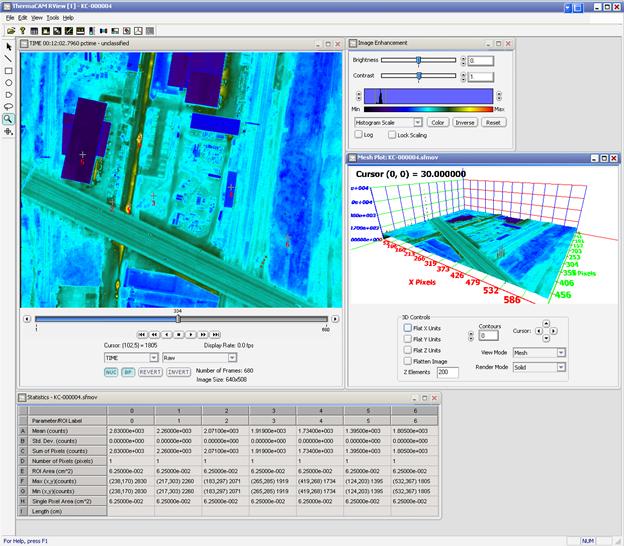The width and height of the screenshot is (624, 546).
Task: Select the lasso freehand ROI tool
Action: tap(8, 107)
